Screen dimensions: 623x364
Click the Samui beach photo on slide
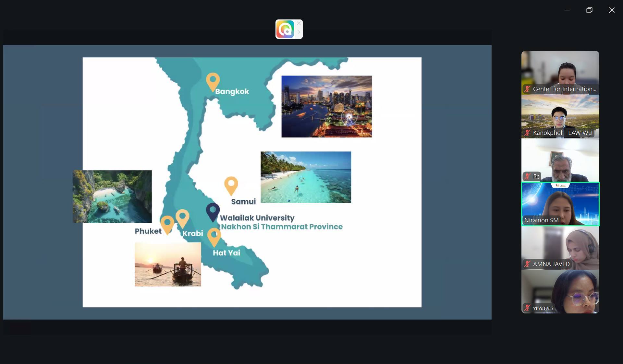[x=306, y=177]
